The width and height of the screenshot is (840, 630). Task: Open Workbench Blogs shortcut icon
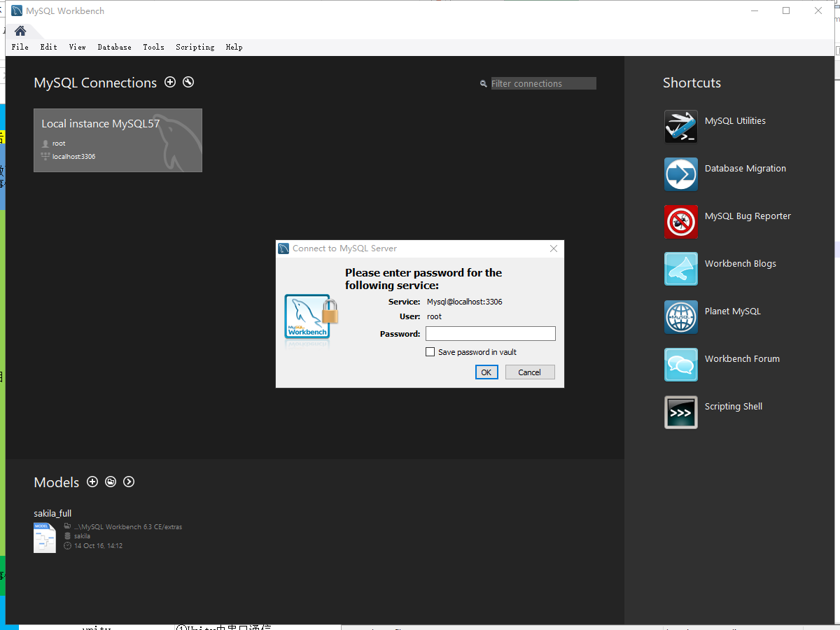pos(681,269)
